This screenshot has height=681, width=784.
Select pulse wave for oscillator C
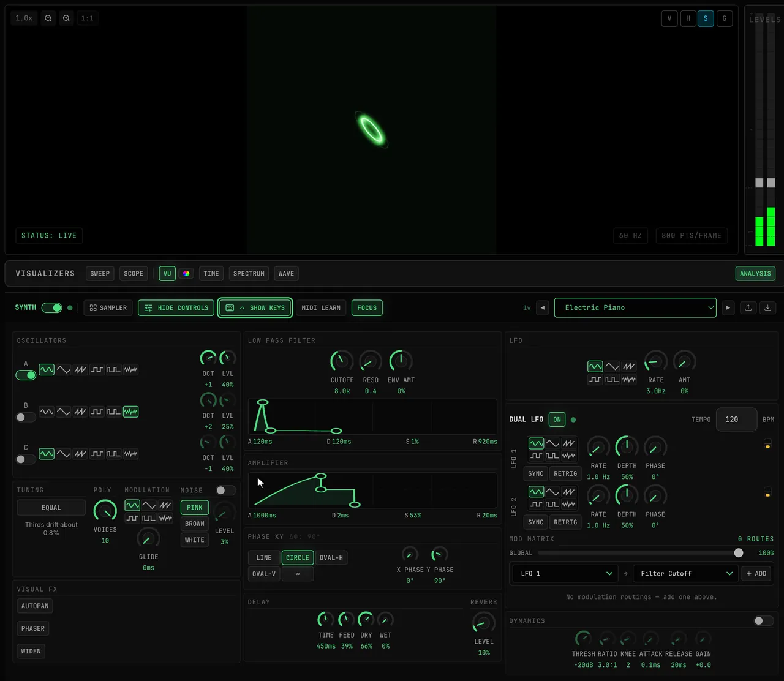tap(113, 454)
